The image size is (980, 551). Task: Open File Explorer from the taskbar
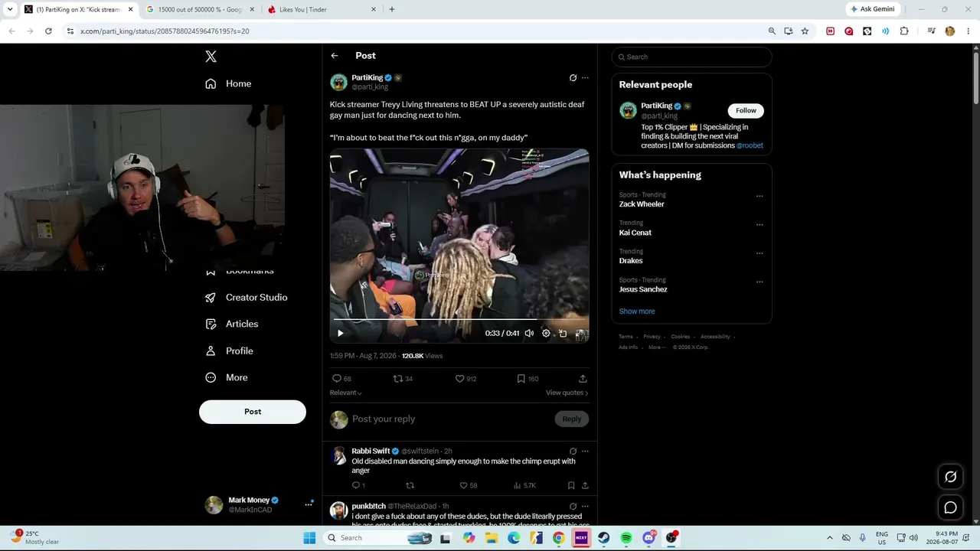(x=492, y=538)
